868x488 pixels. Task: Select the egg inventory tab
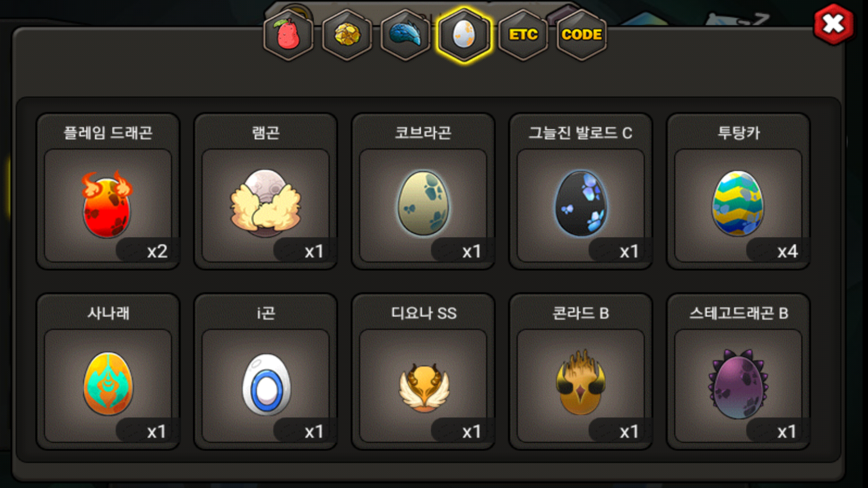click(464, 35)
